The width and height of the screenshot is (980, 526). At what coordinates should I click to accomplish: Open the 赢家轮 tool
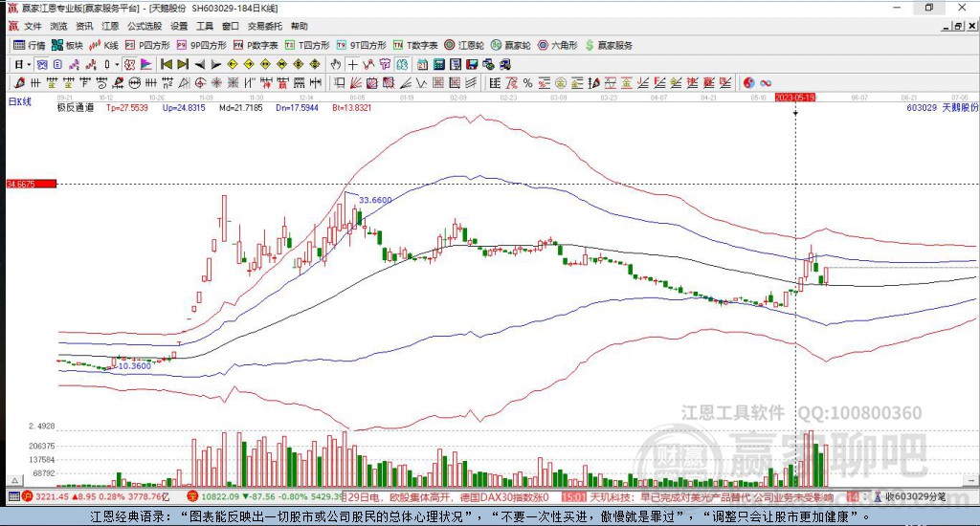[511, 45]
